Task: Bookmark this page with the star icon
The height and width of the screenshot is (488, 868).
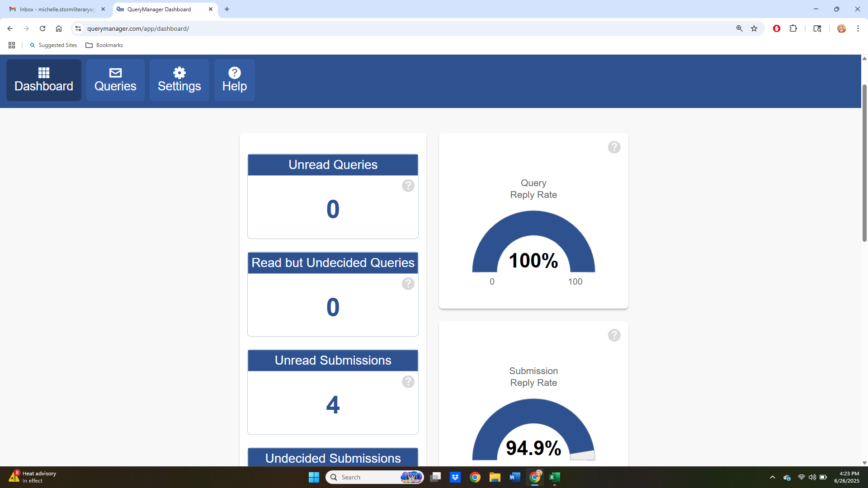Action: (x=754, y=28)
